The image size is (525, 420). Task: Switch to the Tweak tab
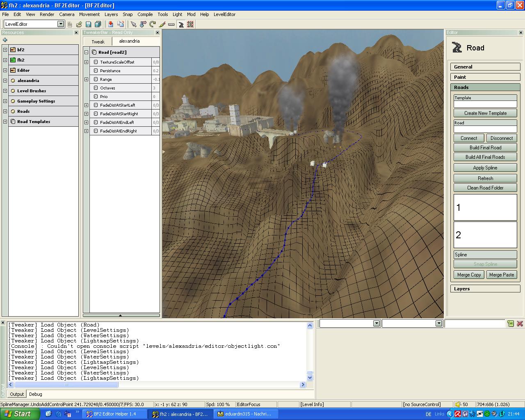point(98,41)
